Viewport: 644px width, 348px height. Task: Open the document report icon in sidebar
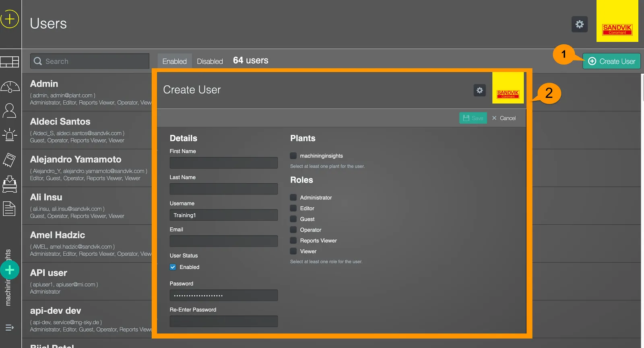pos(10,209)
